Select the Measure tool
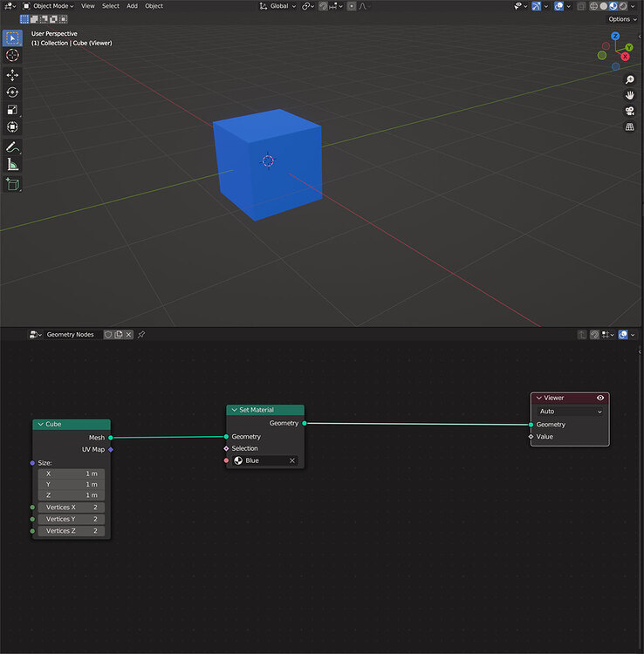This screenshot has width=644, height=654. (x=12, y=164)
